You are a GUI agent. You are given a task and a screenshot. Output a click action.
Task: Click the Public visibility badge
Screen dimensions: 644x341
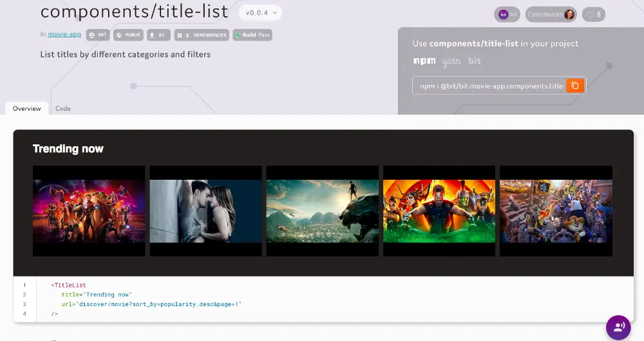click(x=129, y=35)
